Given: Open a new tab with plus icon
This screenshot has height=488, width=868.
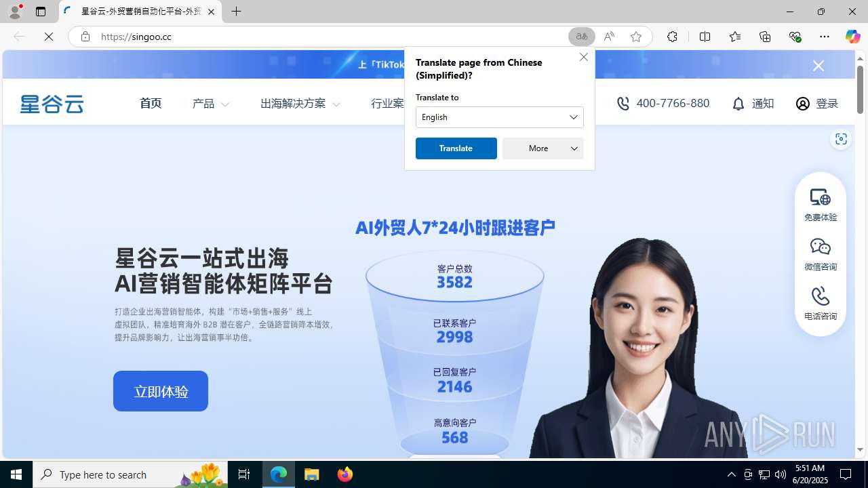Looking at the screenshot, I should pos(236,12).
